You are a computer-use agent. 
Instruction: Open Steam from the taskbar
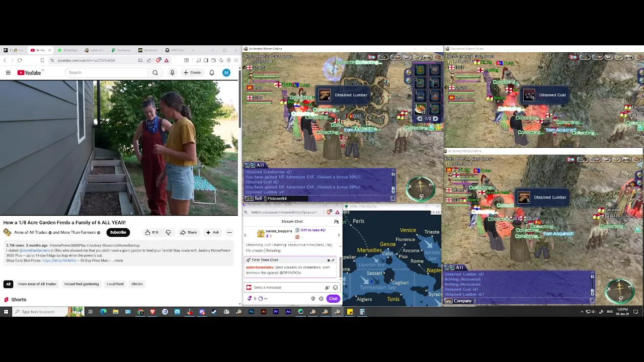pyautogui.click(x=214, y=312)
